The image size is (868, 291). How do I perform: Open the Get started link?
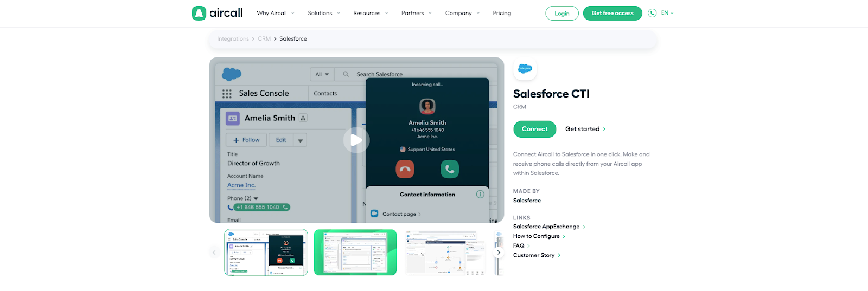[585, 129]
